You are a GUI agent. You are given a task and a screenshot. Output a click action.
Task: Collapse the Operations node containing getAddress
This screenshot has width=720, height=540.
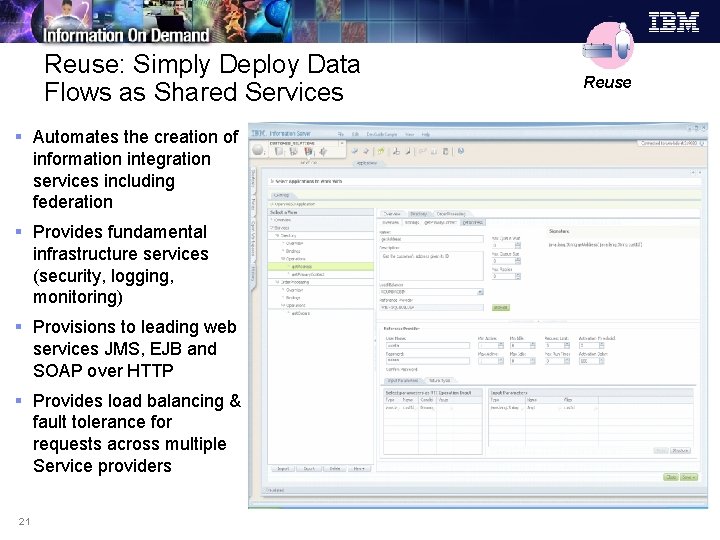tap(283, 259)
